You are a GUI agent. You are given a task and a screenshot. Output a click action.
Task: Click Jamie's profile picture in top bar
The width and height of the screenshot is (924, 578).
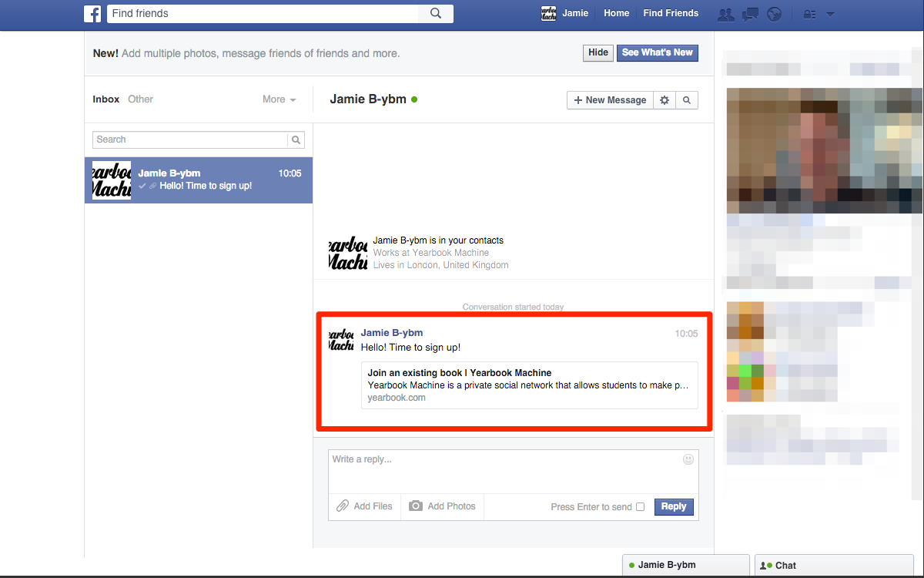point(549,13)
